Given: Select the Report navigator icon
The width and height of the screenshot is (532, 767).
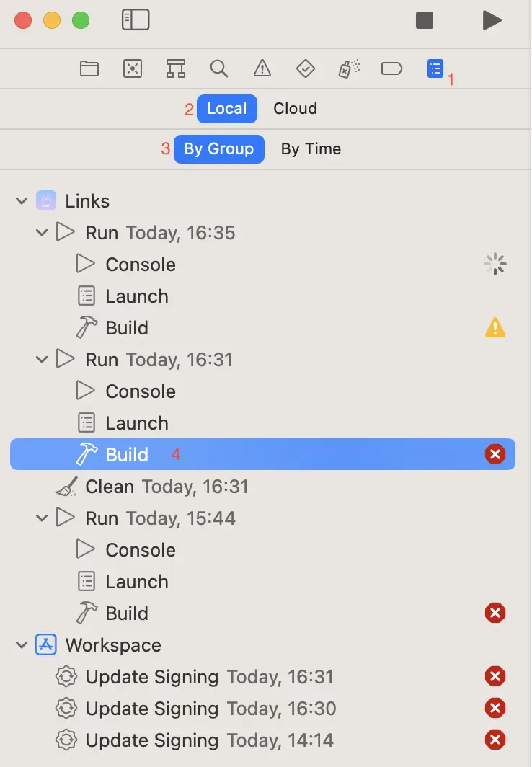Looking at the screenshot, I should [x=435, y=68].
